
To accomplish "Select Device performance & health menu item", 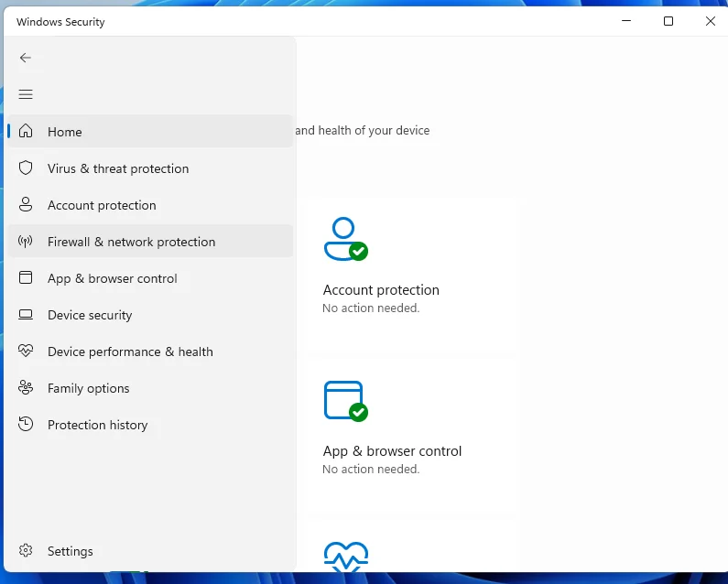I will tap(130, 351).
